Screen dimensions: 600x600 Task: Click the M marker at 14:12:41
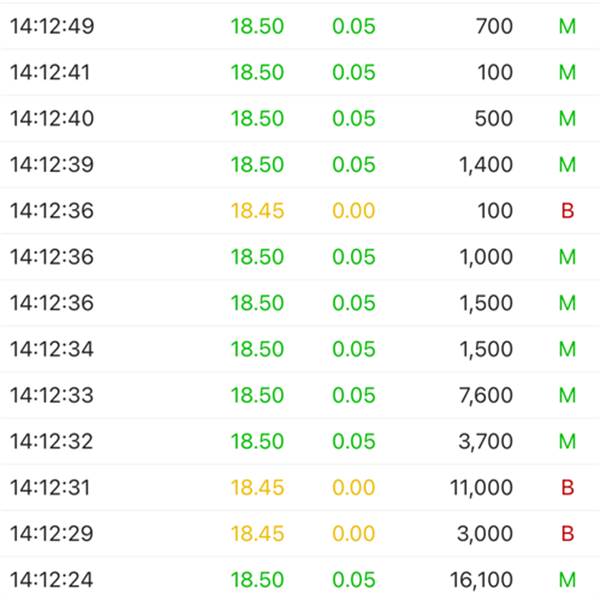567,72
